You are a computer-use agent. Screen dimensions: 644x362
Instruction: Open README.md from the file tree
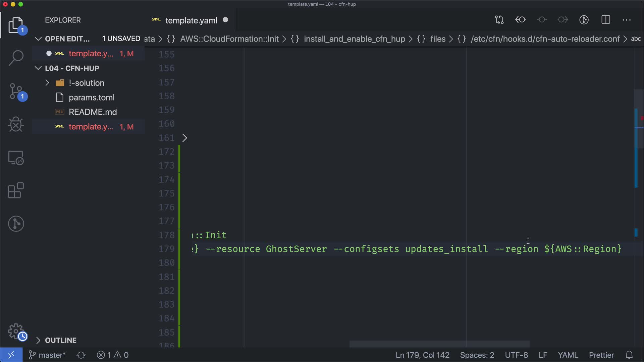(x=93, y=112)
